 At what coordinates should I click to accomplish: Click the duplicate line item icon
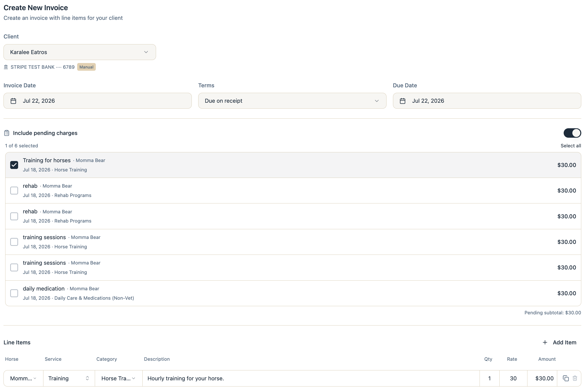pos(565,378)
